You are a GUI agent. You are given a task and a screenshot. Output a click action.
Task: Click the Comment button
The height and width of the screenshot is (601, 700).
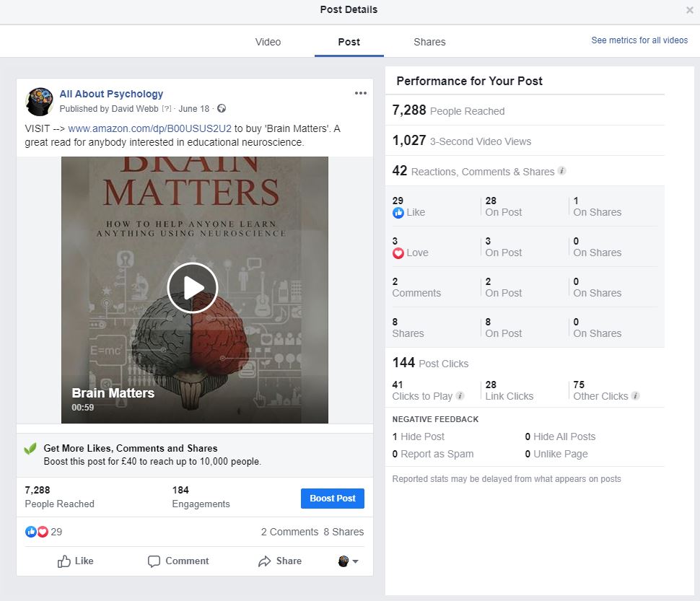pyautogui.click(x=178, y=561)
